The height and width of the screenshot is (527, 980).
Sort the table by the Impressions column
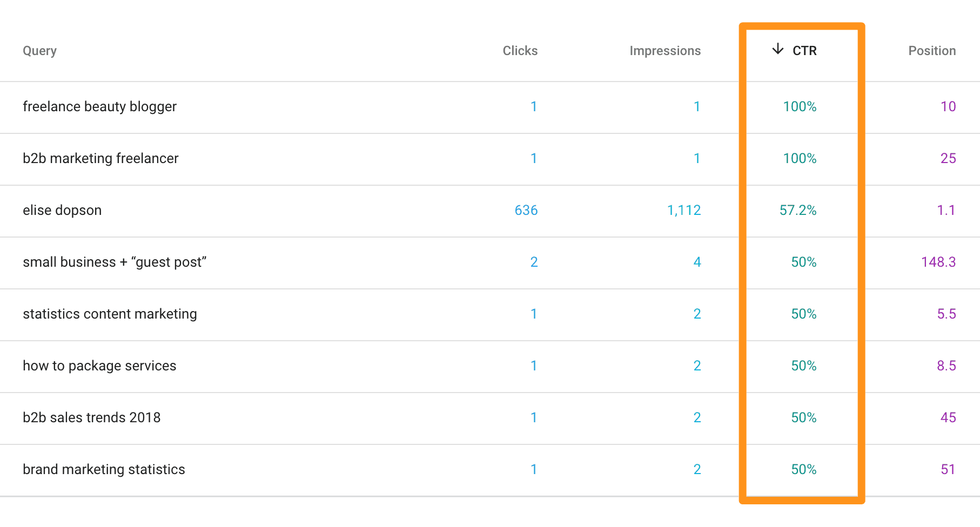coord(665,50)
